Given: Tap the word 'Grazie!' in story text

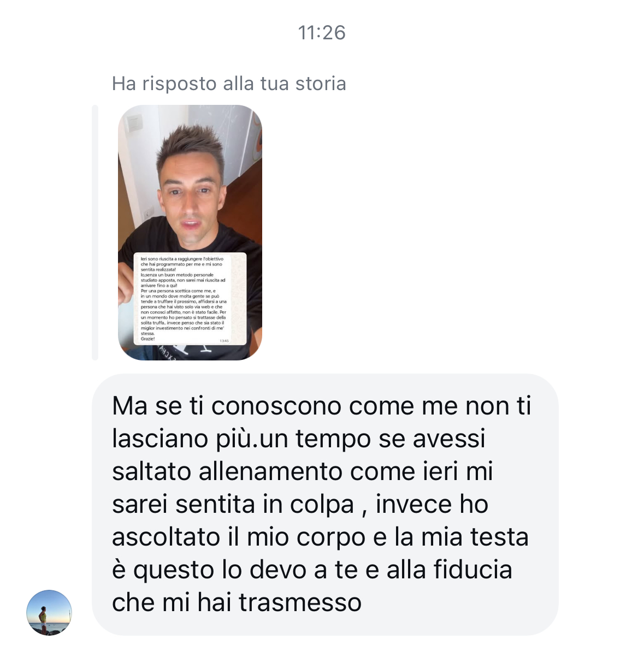Looking at the screenshot, I should tap(147, 339).
